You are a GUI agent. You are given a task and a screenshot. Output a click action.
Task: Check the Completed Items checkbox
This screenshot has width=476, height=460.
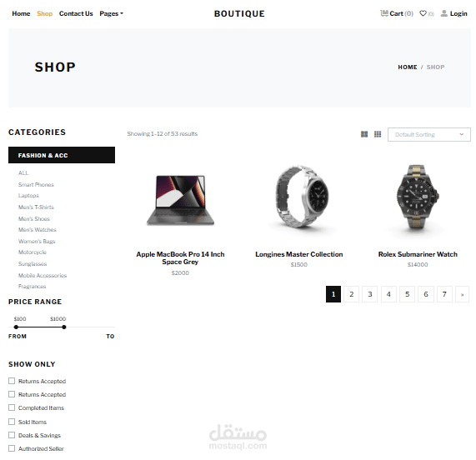click(12, 407)
